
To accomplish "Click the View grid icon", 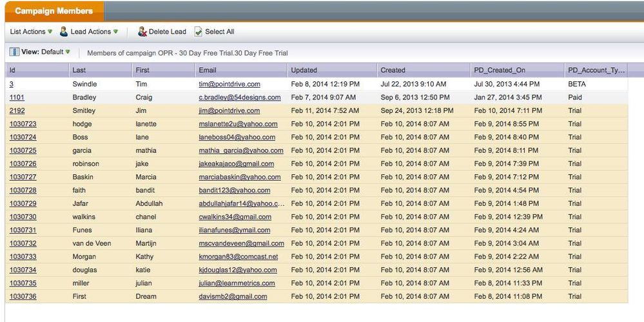I will (x=14, y=52).
